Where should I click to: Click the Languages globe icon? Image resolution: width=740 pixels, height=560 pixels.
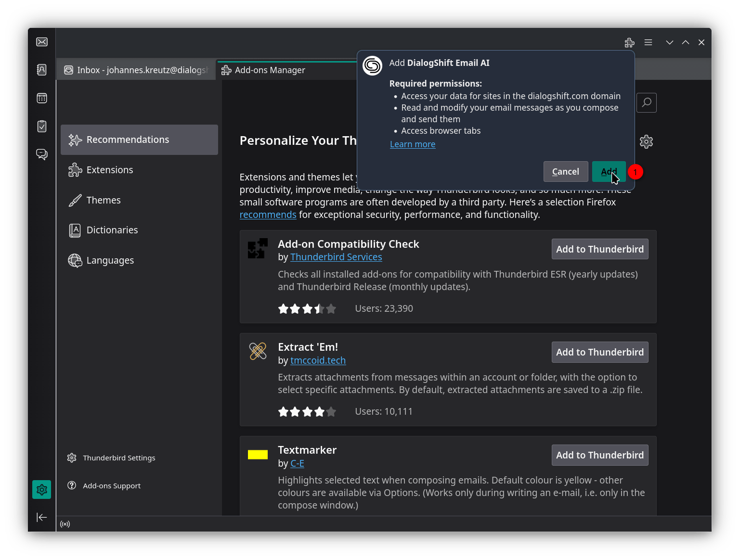[x=75, y=260]
